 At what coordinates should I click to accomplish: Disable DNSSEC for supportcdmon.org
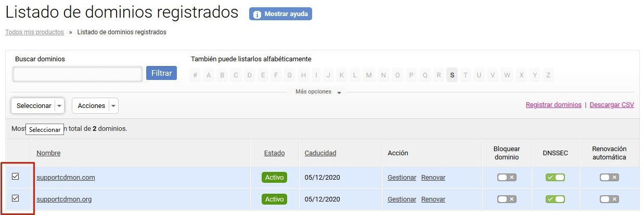(555, 199)
